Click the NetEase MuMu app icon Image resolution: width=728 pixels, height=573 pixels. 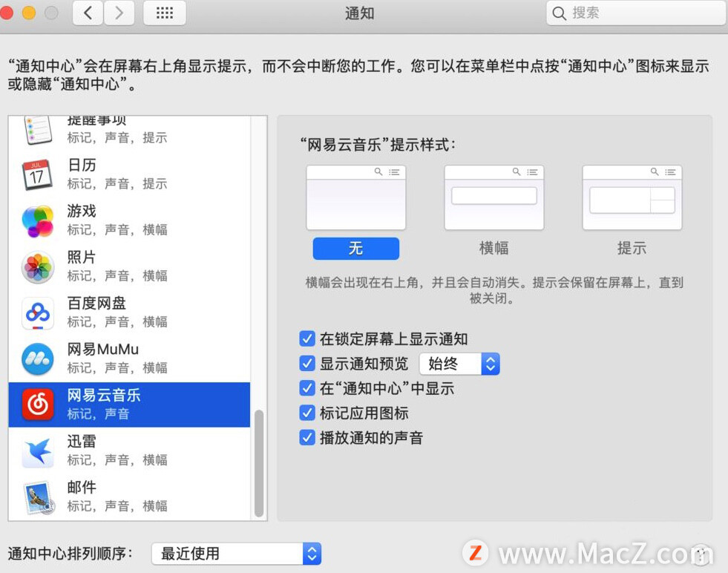click(x=38, y=359)
